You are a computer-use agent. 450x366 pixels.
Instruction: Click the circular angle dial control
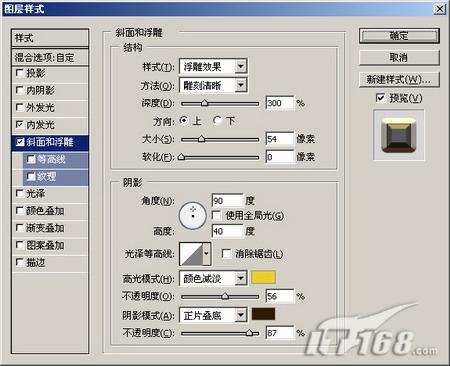pyautogui.click(x=193, y=216)
